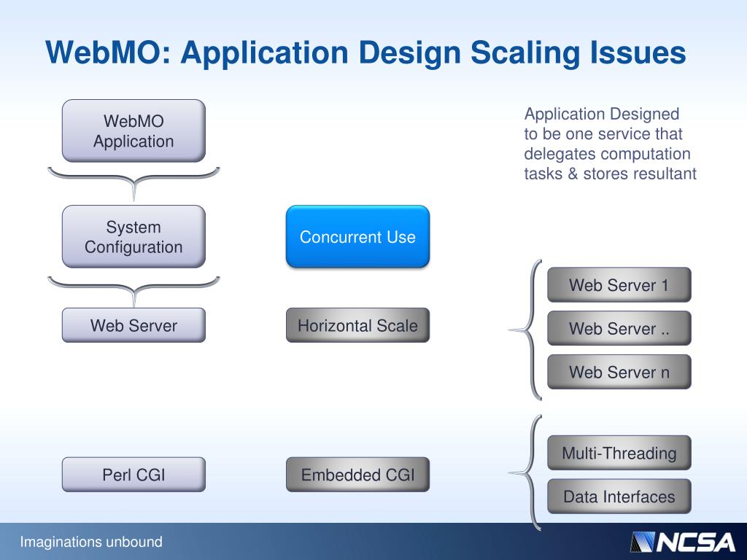The height and width of the screenshot is (560, 747).
Task: Click the Multi-Threading box
Action: pyautogui.click(x=619, y=452)
